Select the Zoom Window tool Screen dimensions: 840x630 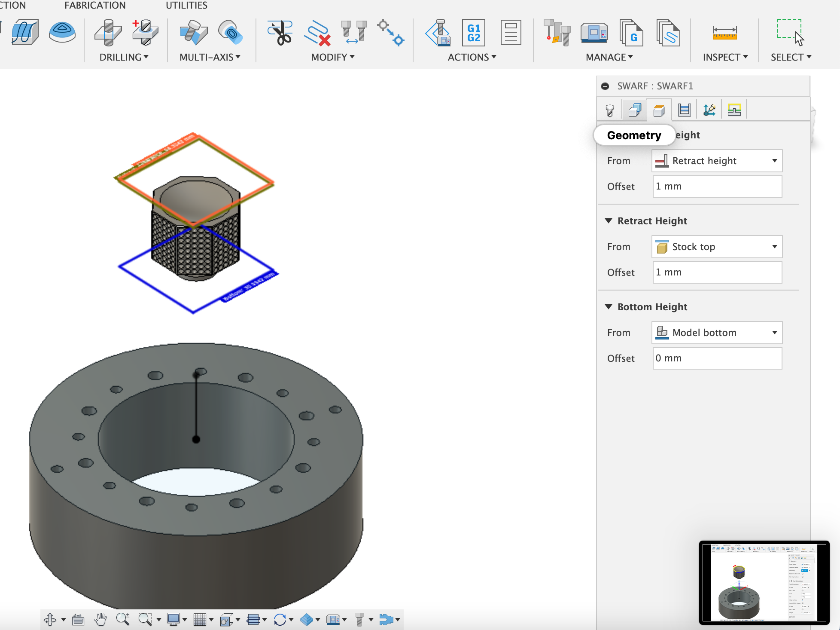(145, 619)
